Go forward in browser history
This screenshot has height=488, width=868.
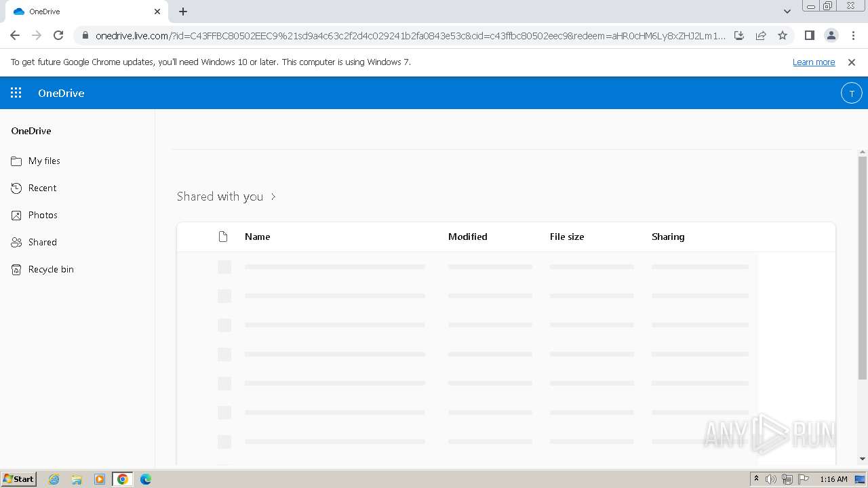point(37,35)
